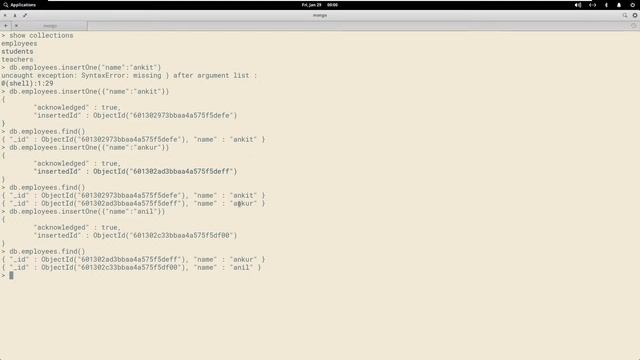Click insertedId ObjectId ending 5df00 line

point(135,236)
